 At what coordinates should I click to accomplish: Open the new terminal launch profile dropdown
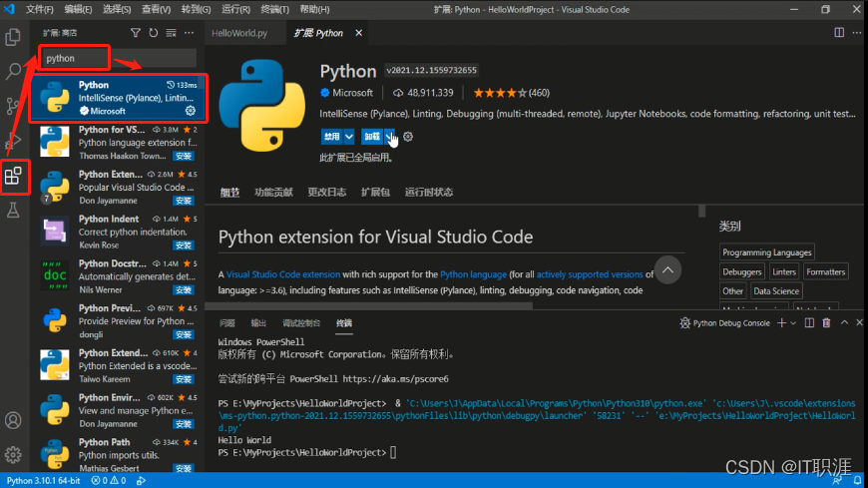pos(793,323)
